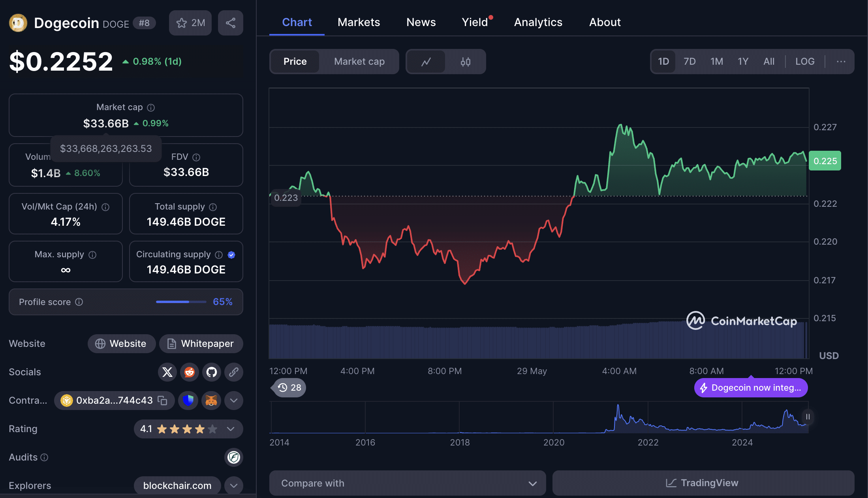Click the timeline range pause handle

tap(808, 417)
